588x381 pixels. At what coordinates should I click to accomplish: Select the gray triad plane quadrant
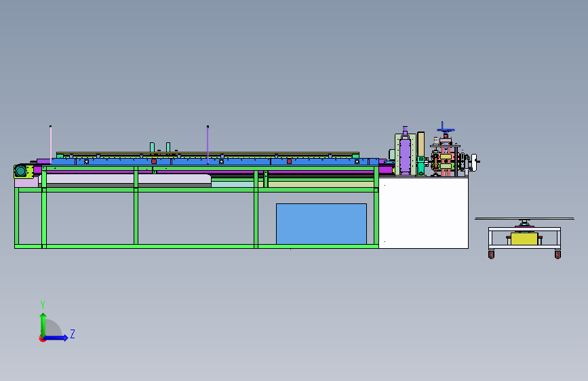tap(54, 328)
